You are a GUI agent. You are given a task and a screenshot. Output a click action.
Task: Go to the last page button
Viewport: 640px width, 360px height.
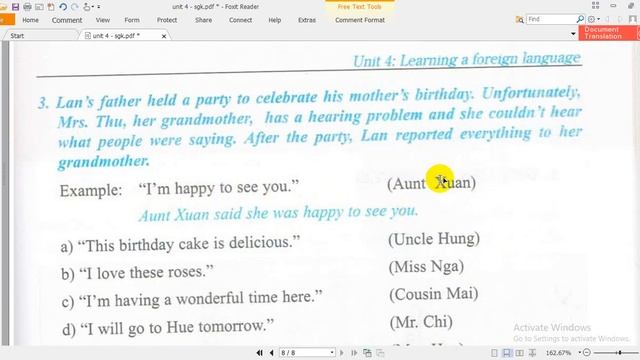(x=354, y=353)
